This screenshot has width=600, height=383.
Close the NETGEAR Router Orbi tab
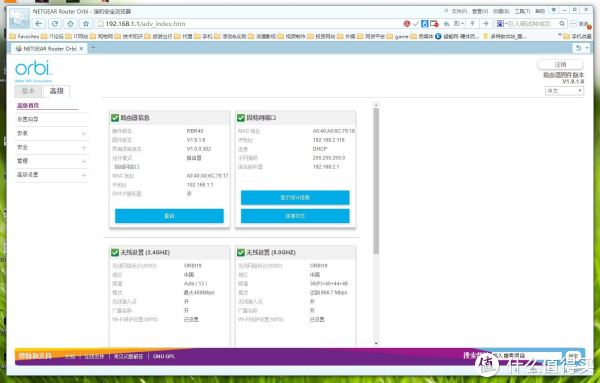point(81,49)
